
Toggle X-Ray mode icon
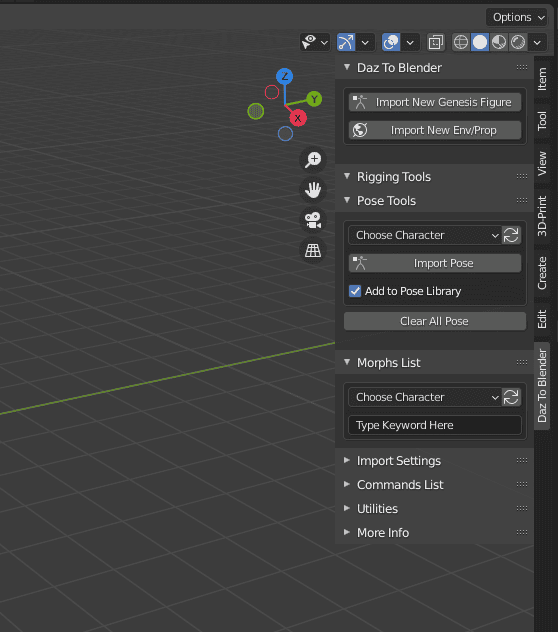tap(436, 42)
